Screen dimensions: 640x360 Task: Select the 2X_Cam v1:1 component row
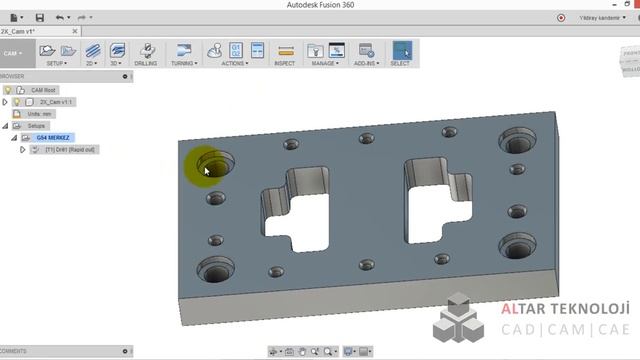[56, 102]
